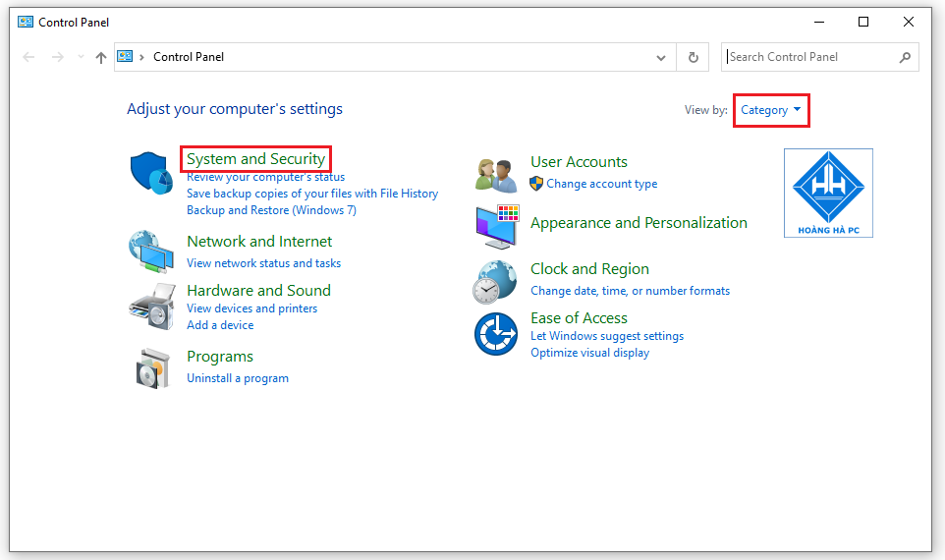
Task: Click Backup and Restore (Windows 7)
Action: pos(271,210)
